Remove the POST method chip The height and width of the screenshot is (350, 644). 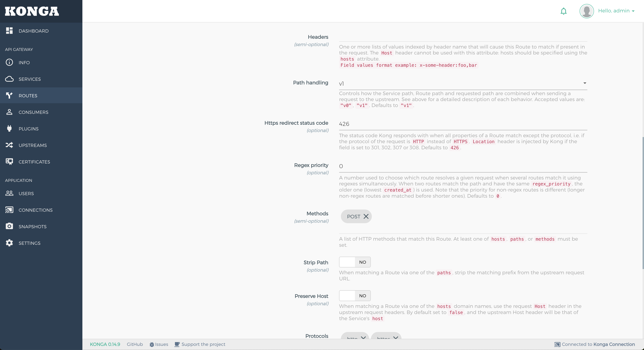[366, 217]
